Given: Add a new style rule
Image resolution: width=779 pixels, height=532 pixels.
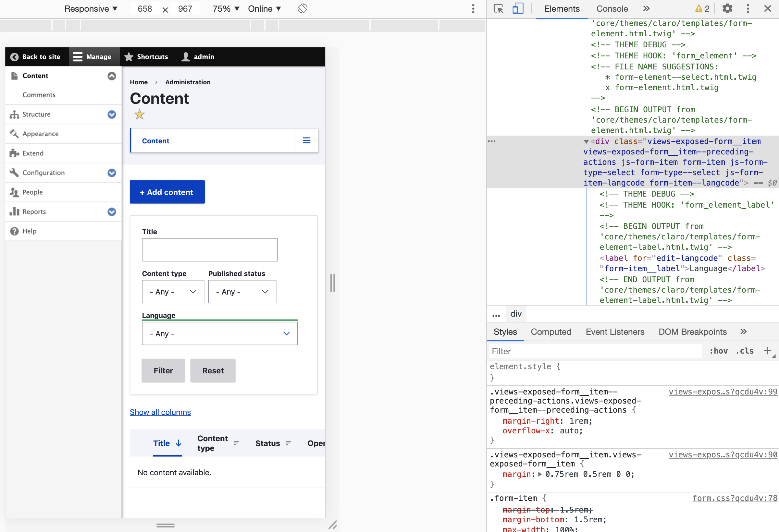Looking at the screenshot, I should click(x=767, y=351).
